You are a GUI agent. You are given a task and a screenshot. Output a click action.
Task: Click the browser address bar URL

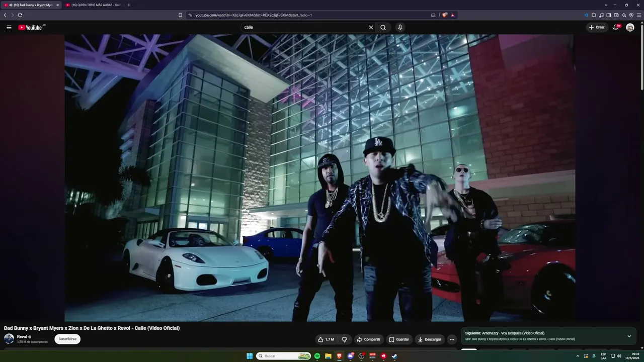(x=254, y=15)
